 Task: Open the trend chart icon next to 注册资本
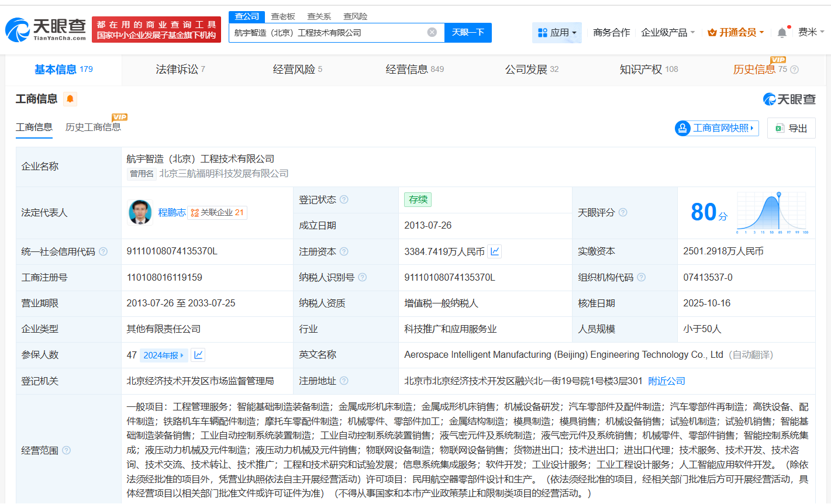[494, 251]
